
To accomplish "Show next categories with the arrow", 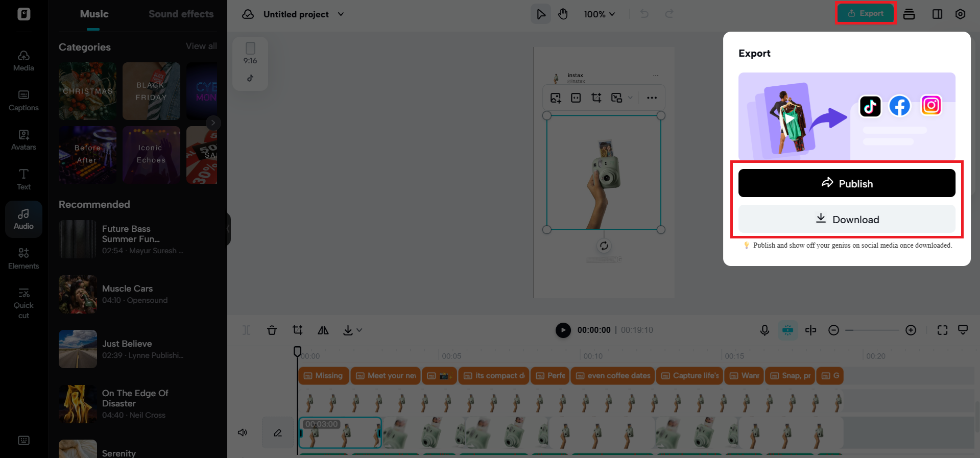I will pyautogui.click(x=213, y=123).
